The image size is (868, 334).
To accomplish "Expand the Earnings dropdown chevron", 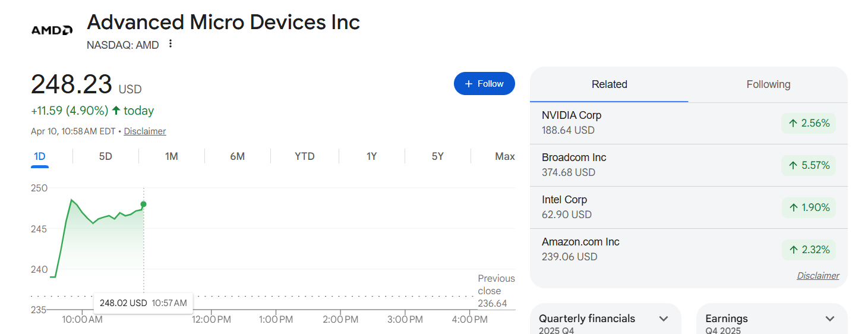I will [830, 319].
